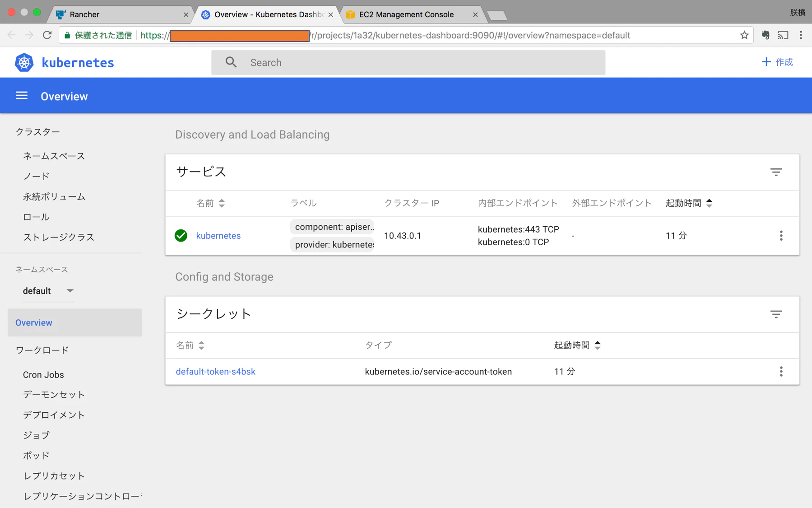This screenshot has height=508, width=812.
Task: Expand the default namespace dropdown
Action: click(48, 291)
